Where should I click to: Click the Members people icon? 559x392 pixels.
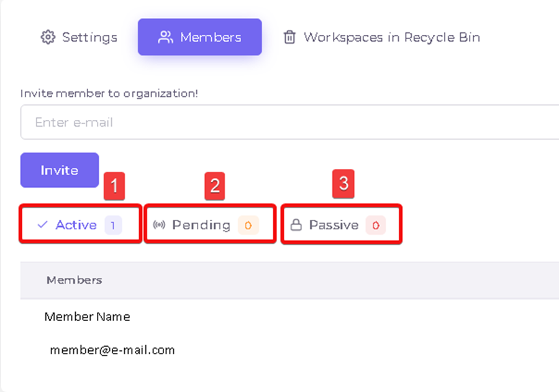[165, 37]
